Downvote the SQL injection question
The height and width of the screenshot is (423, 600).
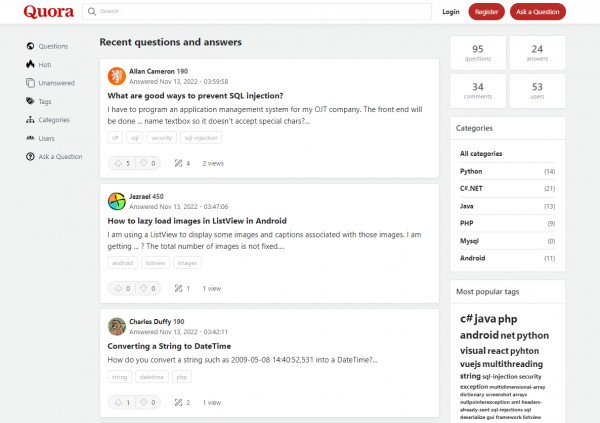143,163
